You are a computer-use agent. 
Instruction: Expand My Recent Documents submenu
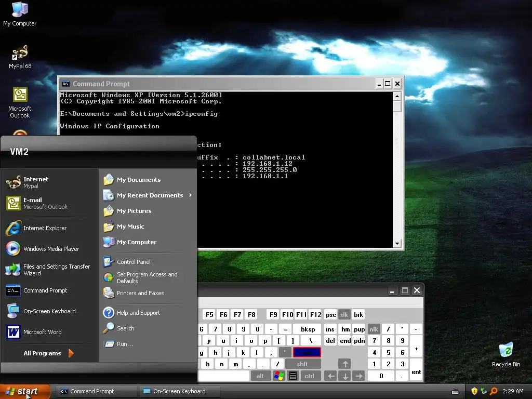pyautogui.click(x=148, y=195)
